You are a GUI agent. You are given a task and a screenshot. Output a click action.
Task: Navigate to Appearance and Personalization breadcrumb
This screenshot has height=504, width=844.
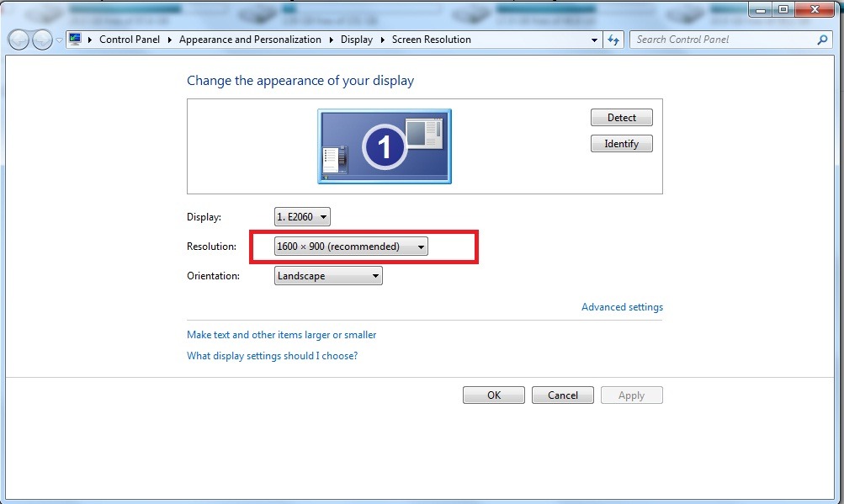coord(250,40)
